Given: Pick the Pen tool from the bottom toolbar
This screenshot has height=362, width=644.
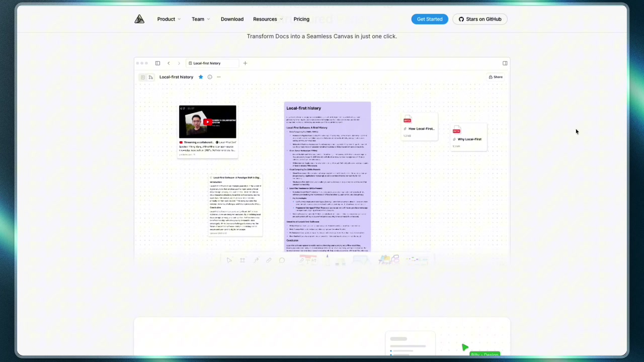Looking at the screenshot, I should [x=327, y=259].
